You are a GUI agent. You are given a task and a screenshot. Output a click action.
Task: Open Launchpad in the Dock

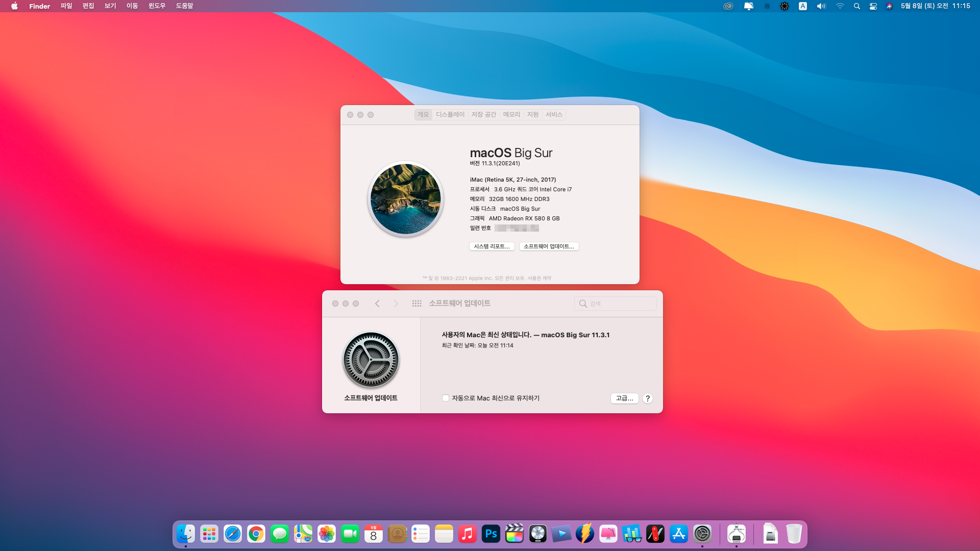click(x=209, y=534)
